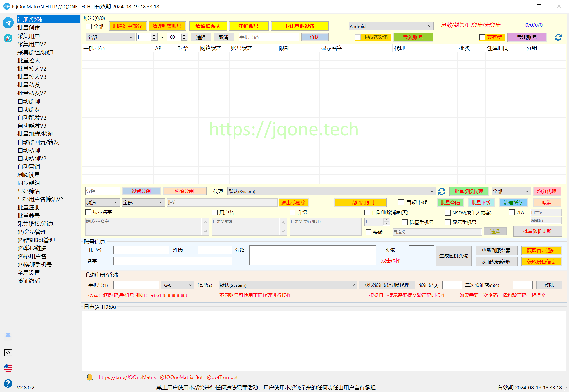This screenshot has width=569, height=392.
Task: Click the 手机号码 search input field
Action: coord(269,37)
